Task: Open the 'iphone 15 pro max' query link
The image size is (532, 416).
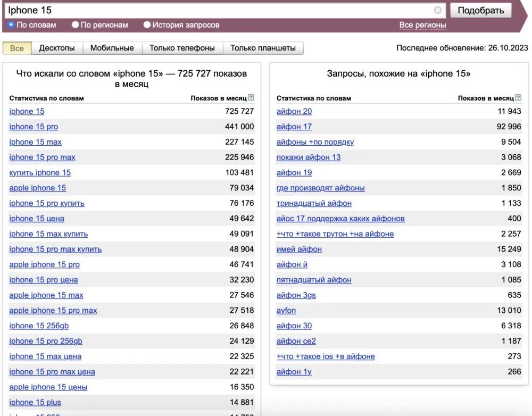Action: (x=43, y=157)
